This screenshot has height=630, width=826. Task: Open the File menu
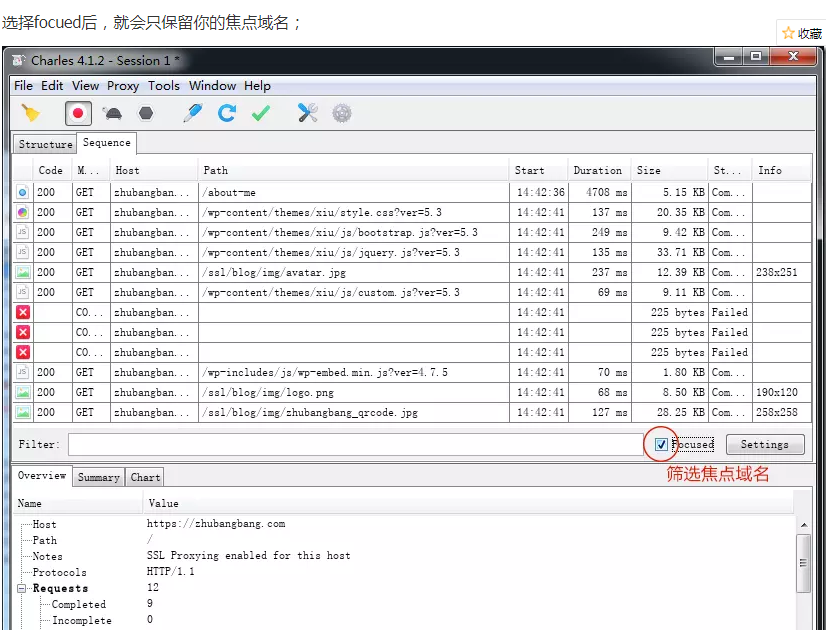(23, 85)
